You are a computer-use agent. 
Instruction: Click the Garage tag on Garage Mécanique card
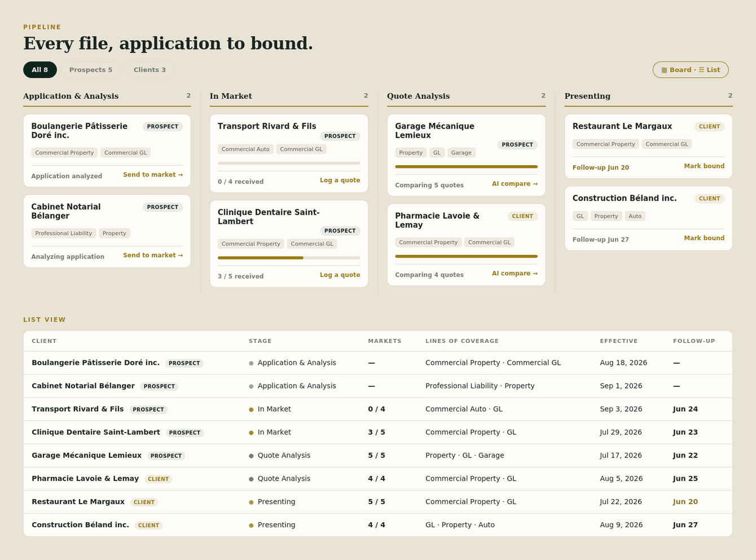tap(461, 153)
